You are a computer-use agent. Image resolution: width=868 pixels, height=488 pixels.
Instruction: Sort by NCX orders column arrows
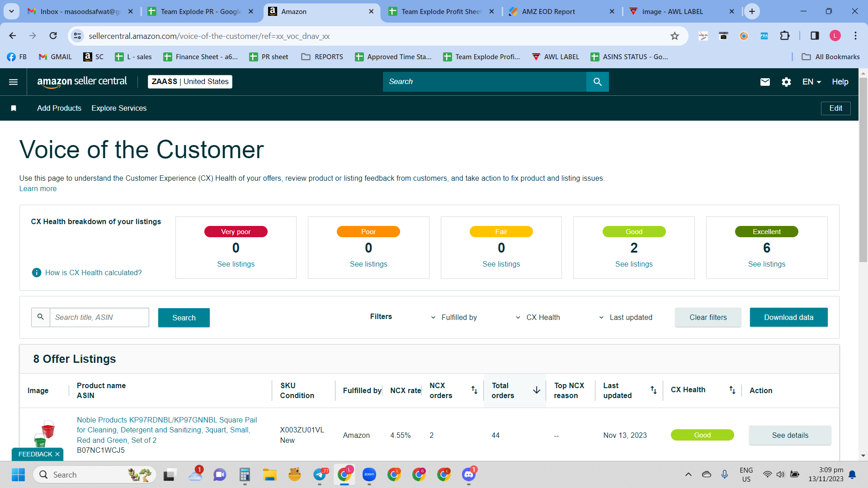pyautogui.click(x=474, y=390)
